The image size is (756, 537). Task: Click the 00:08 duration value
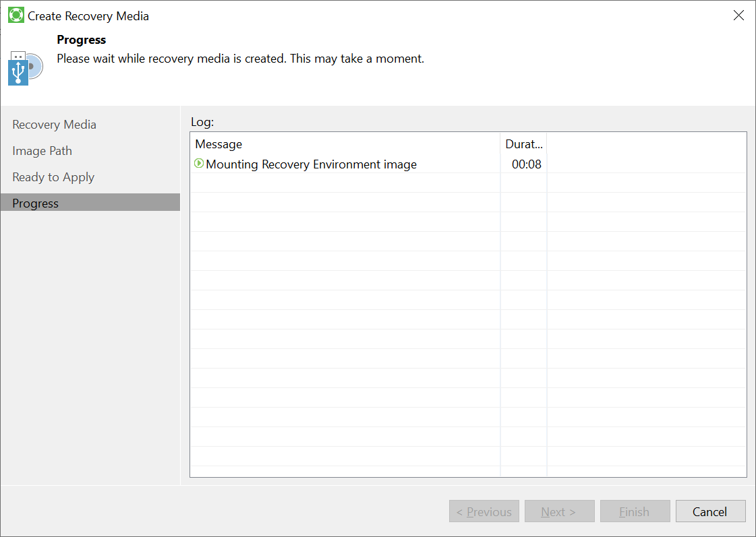click(x=527, y=164)
